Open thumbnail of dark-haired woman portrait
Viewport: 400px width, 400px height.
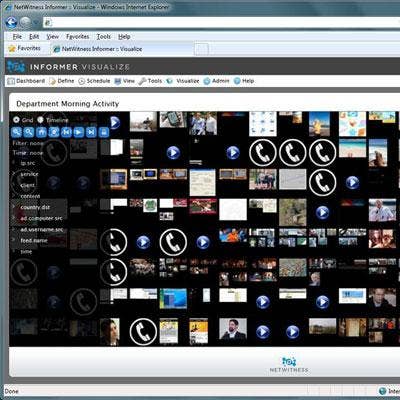pos(110,331)
